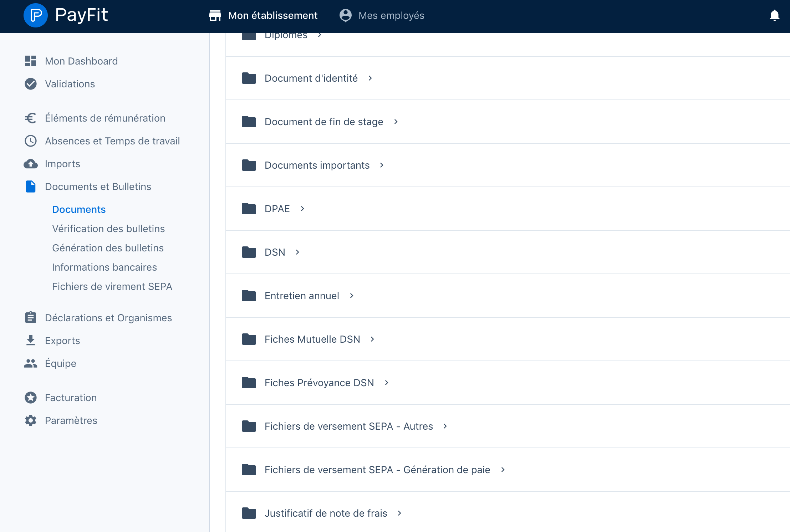This screenshot has width=790, height=532.
Task: Expand chevron next to SEPA - Génération de paie
Action: click(503, 470)
